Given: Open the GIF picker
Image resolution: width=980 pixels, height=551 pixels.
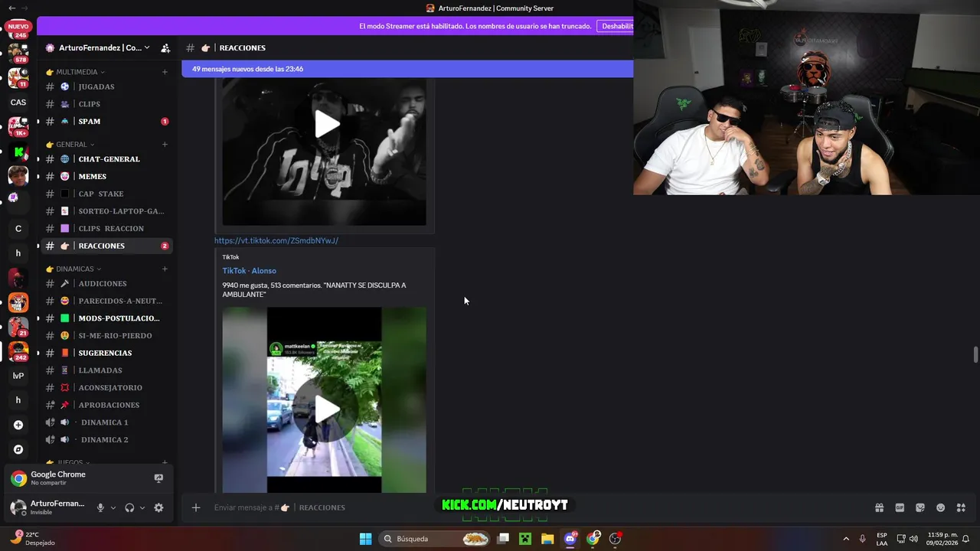Looking at the screenshot, I should (x=900, y=507).
